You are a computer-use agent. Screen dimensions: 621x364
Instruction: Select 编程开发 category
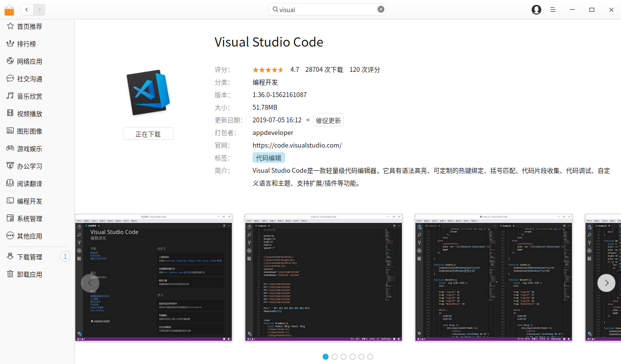coord(30,201)
